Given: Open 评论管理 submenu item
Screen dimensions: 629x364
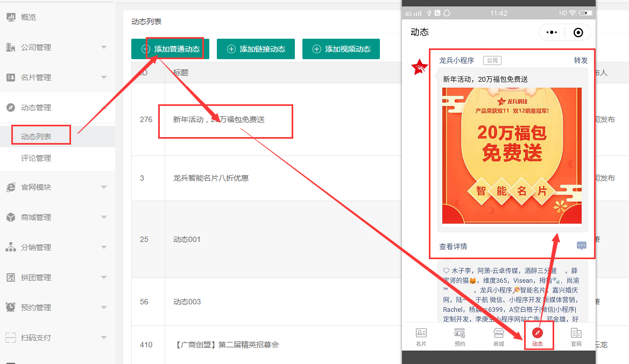Looking at the screenshot, I should pos(36,158).
